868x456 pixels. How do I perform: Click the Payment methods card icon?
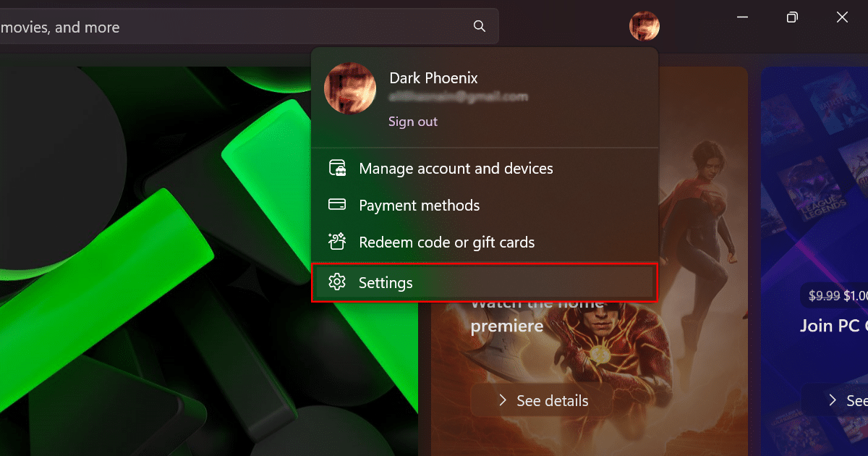pyautogui.click(x=337, y=205)
